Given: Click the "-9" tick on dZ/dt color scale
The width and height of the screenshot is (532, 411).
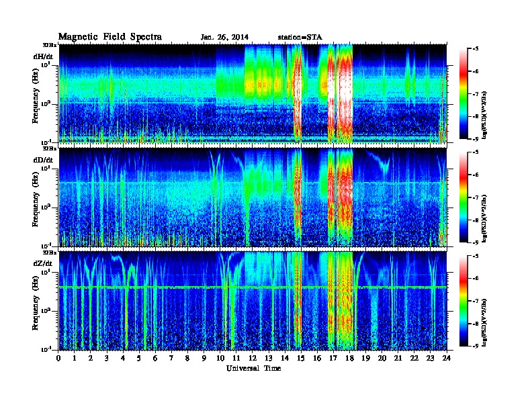Looking at the screenshot, I should click(x=475, y=346).
